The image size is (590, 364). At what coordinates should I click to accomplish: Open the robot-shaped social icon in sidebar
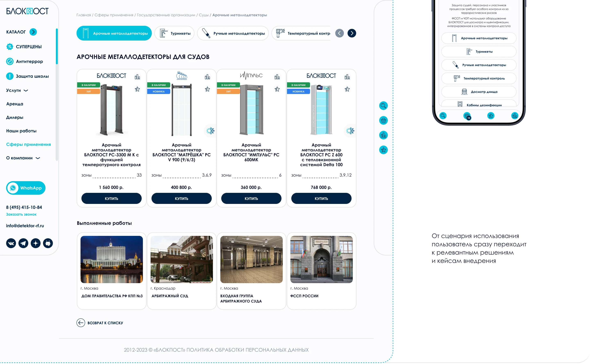[48, 243]
